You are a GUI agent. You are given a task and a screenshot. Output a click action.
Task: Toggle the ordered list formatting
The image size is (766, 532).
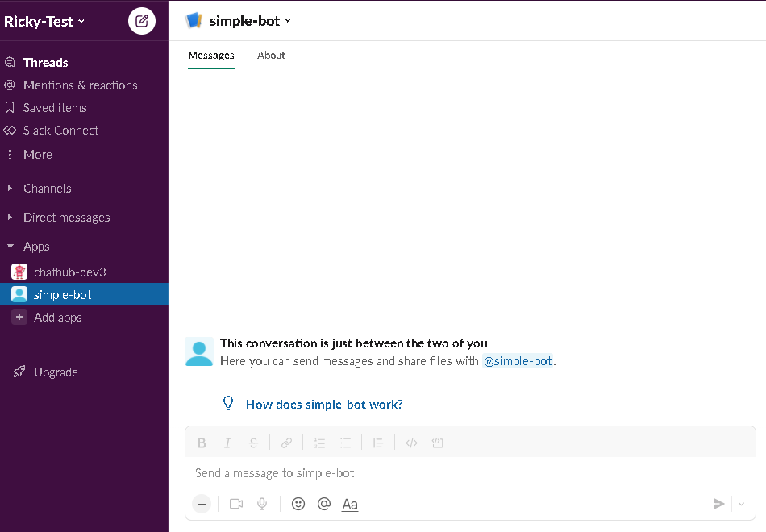click(319, 442)
